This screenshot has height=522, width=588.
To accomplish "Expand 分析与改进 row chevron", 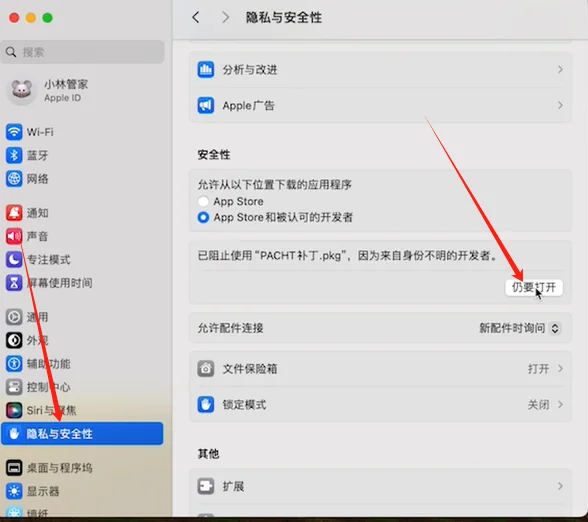I will [x=560, y=69].
